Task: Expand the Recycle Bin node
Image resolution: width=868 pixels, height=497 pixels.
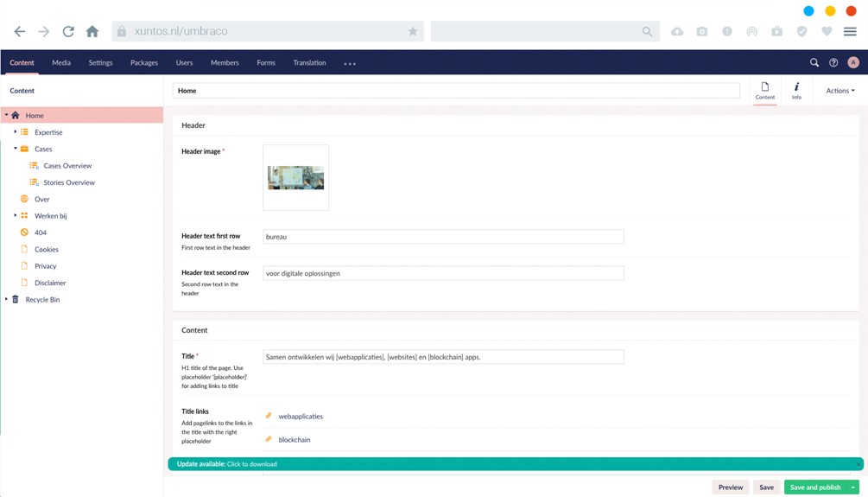Action: pyautogui.click(x=7, y=300)
